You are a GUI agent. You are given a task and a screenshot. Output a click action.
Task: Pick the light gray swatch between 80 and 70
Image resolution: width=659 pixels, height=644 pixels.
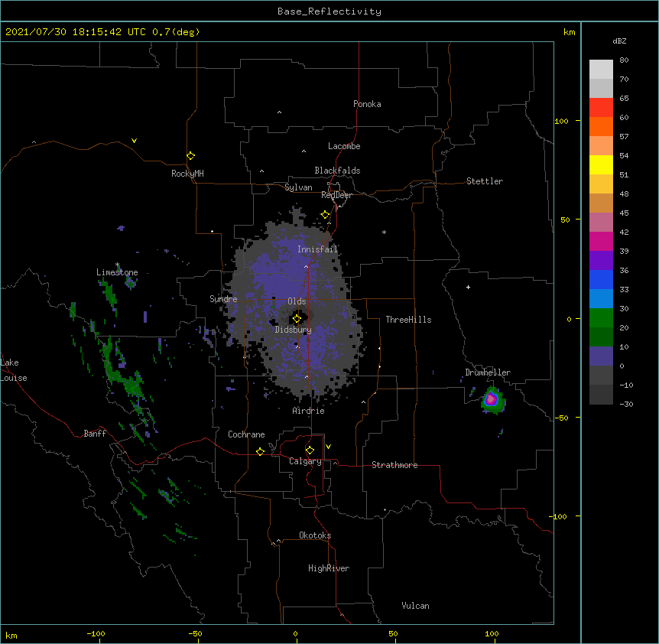pyautogui.click(x=601, y=70)
